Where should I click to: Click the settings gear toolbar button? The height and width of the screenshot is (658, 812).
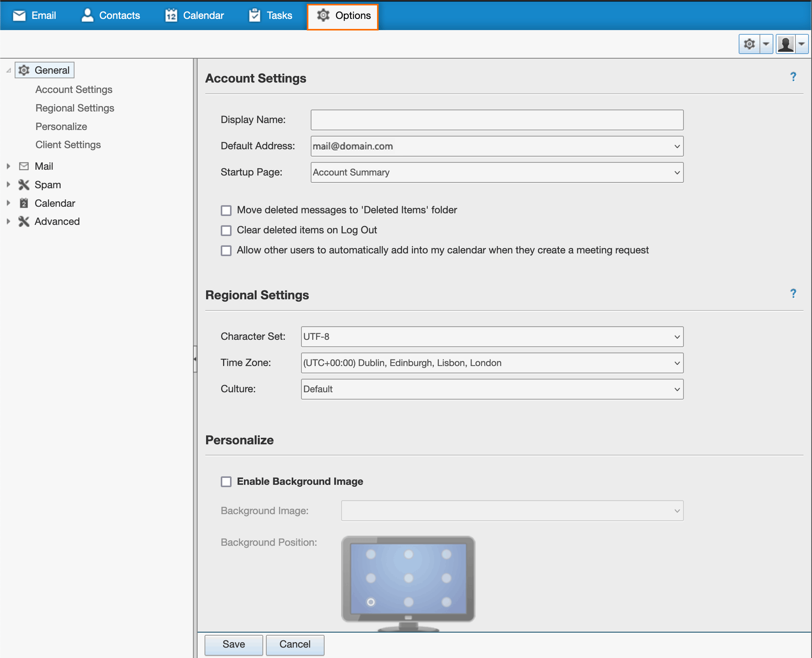(x=749, y=44)
